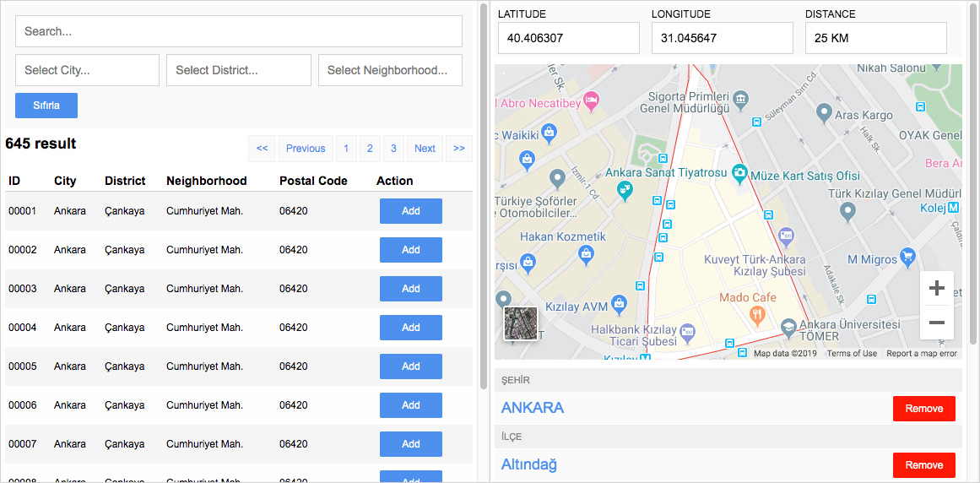Jump to last page with >> button
This screenshot has width=980, height=483.
[x=458, y=149]
